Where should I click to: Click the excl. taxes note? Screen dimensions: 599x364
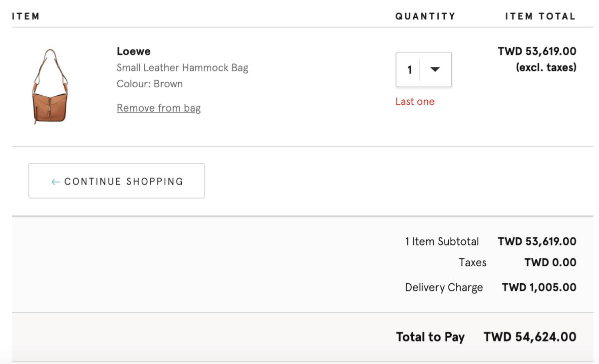tap(546, 67)
